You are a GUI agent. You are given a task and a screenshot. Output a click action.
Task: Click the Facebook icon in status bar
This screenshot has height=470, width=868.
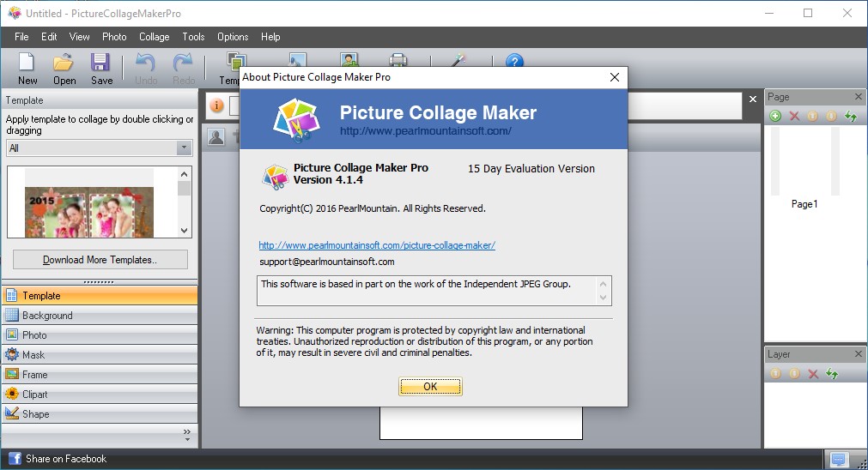pos(15,458)
